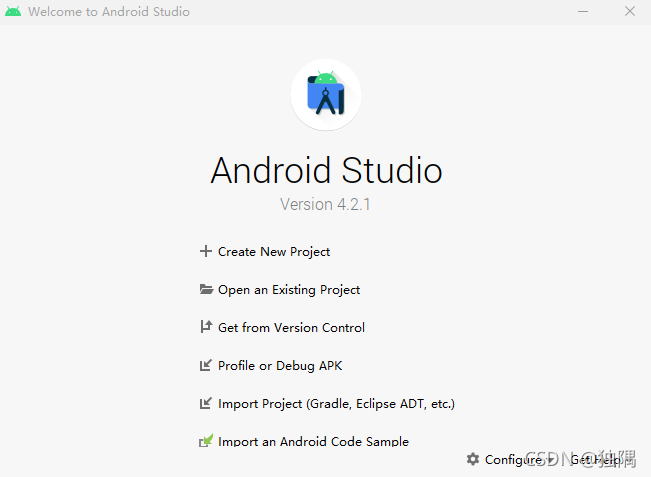Minimize the Welcome to Android Studio window
Viewport: 651px width, 477px height.
583,12
